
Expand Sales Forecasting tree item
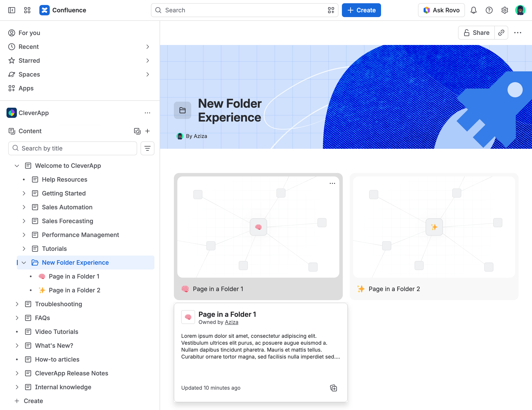tap(24, 221)
